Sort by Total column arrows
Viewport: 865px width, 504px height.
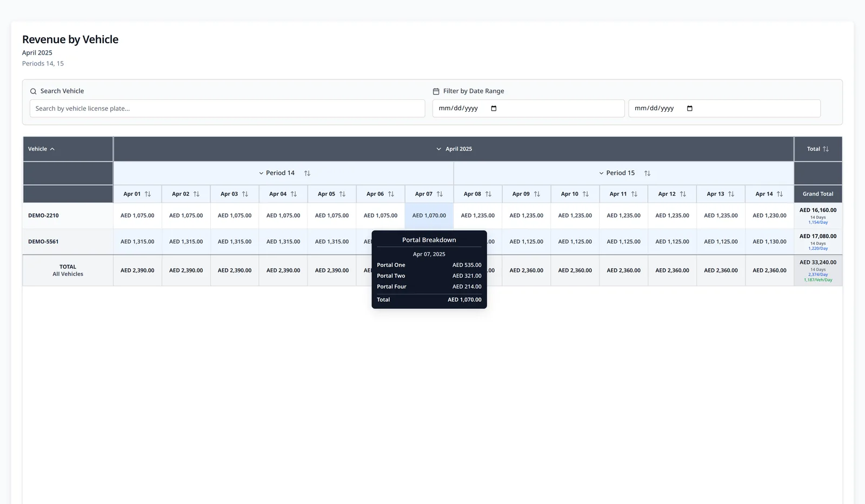pos(826,149)
